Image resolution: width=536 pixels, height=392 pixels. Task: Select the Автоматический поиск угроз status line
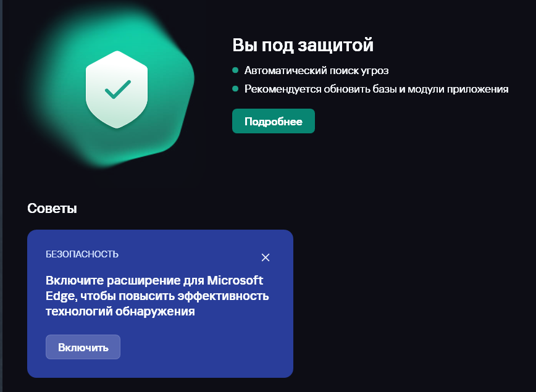coord(316,70)
